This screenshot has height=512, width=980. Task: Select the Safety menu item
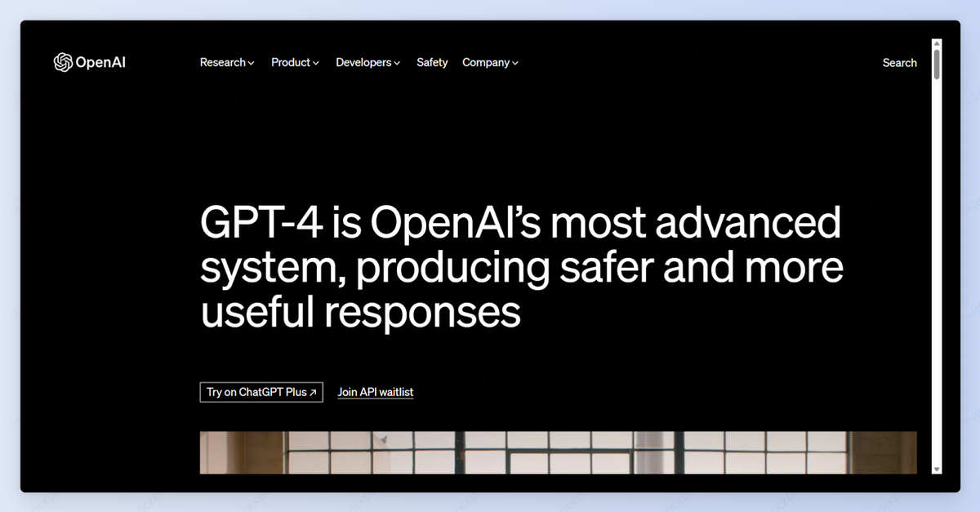[432, 62]
